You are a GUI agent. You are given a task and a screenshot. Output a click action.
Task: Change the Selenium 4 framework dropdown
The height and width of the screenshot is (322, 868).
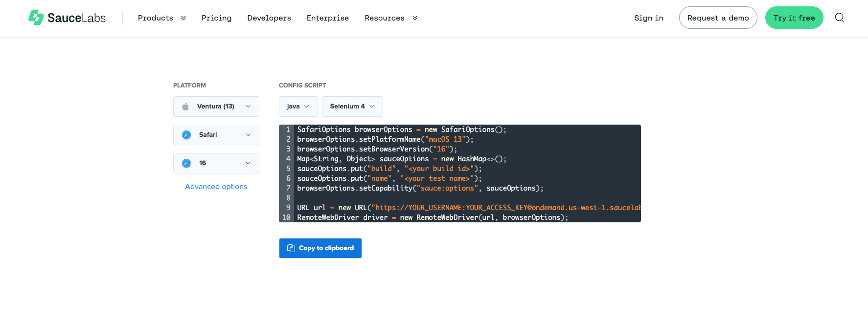pos(352,107)
